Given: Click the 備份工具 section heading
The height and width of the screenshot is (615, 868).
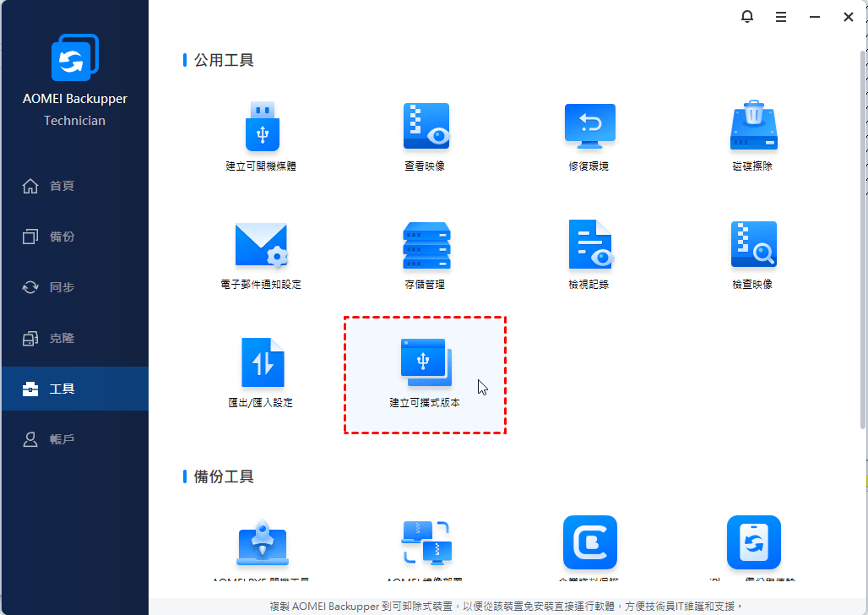Looking at the screenshot, I should coord(224,476).
